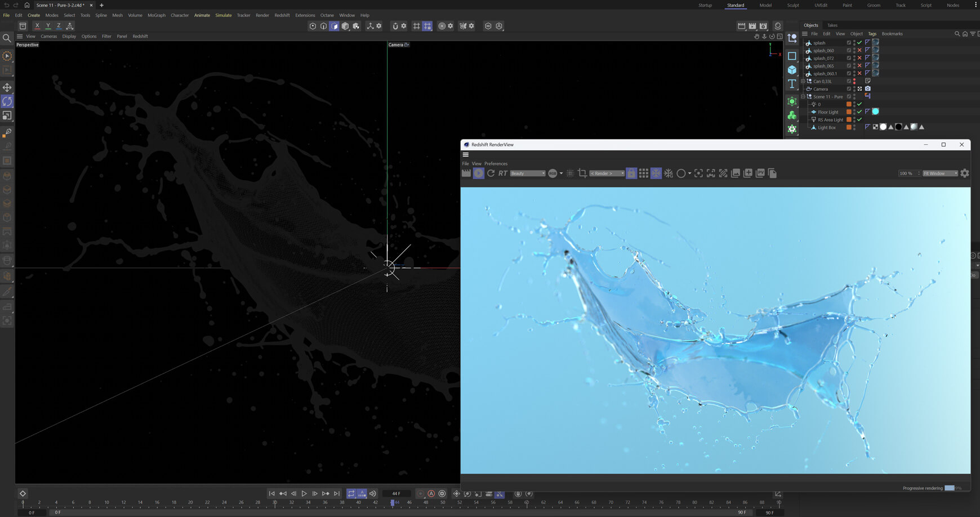Open the Simulate menu
The width and height of the screenshot is (980, 517).
tap(223, 15)
